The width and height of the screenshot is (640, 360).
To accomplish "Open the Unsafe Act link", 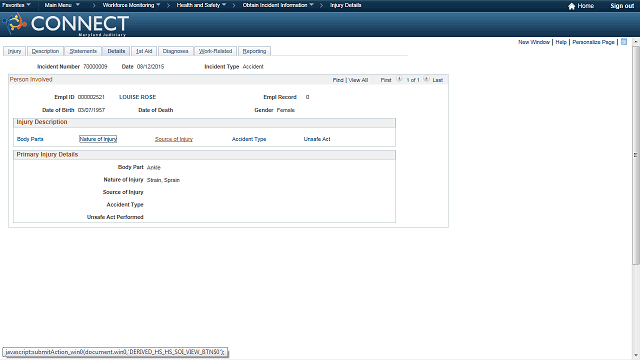I will (x=317, y=139).
